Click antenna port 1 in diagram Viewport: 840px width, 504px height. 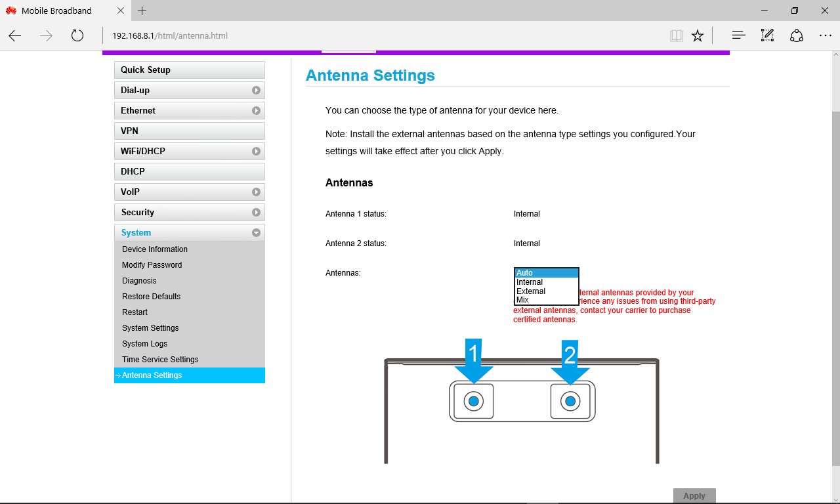pos(473,401)
